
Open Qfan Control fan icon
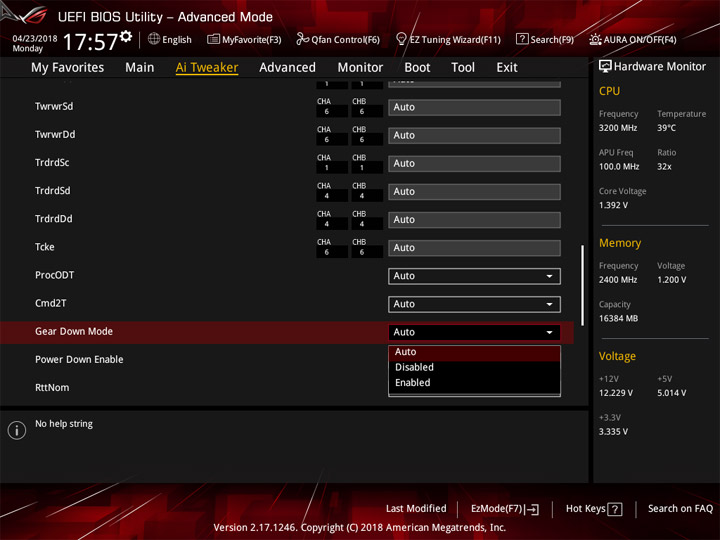point(302,39)
